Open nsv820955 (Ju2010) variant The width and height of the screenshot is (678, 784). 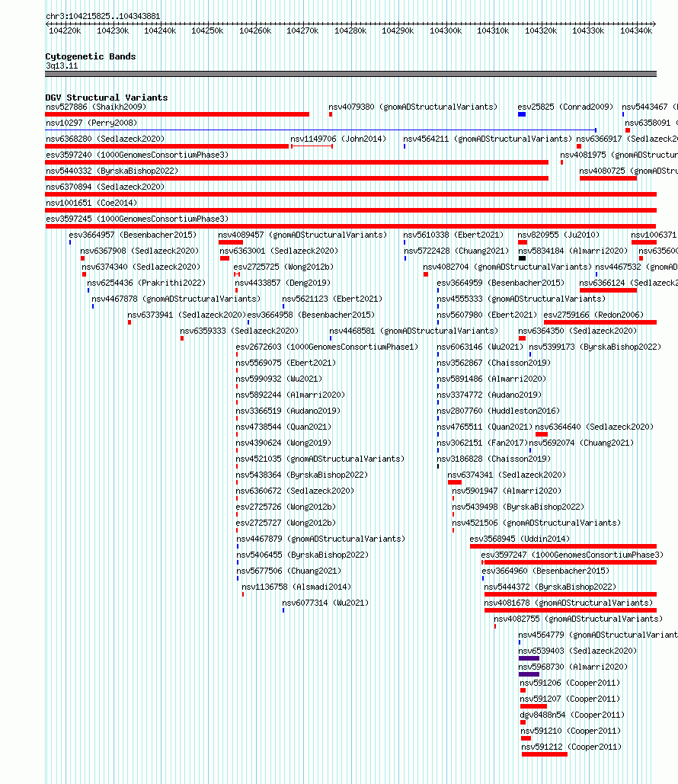[558, 235]
